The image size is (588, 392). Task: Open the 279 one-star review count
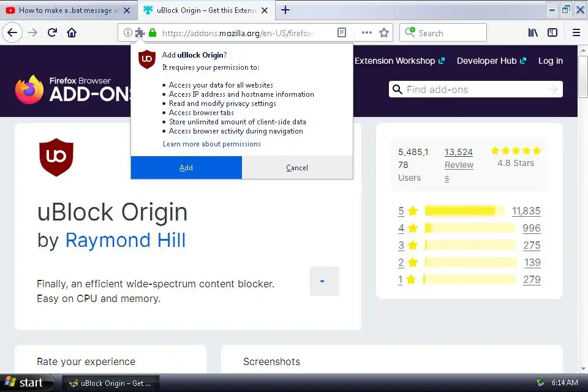pos(532,279)
